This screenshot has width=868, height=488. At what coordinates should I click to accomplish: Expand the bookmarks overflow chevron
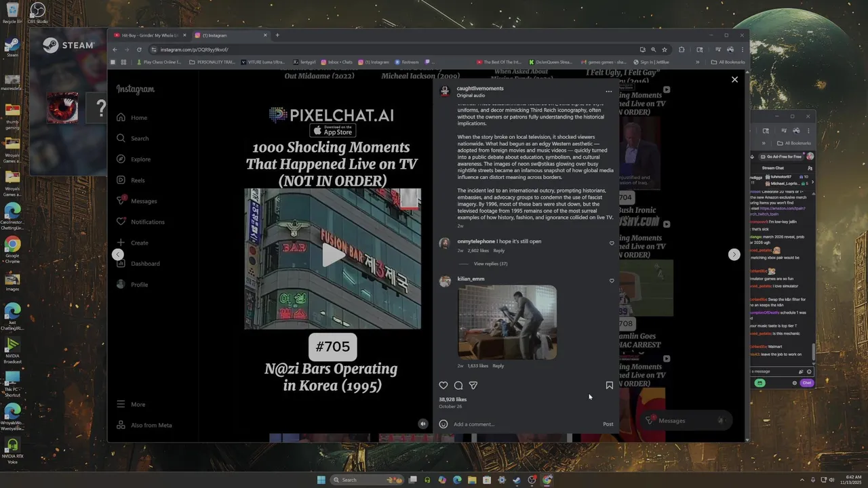coord(698,62)
